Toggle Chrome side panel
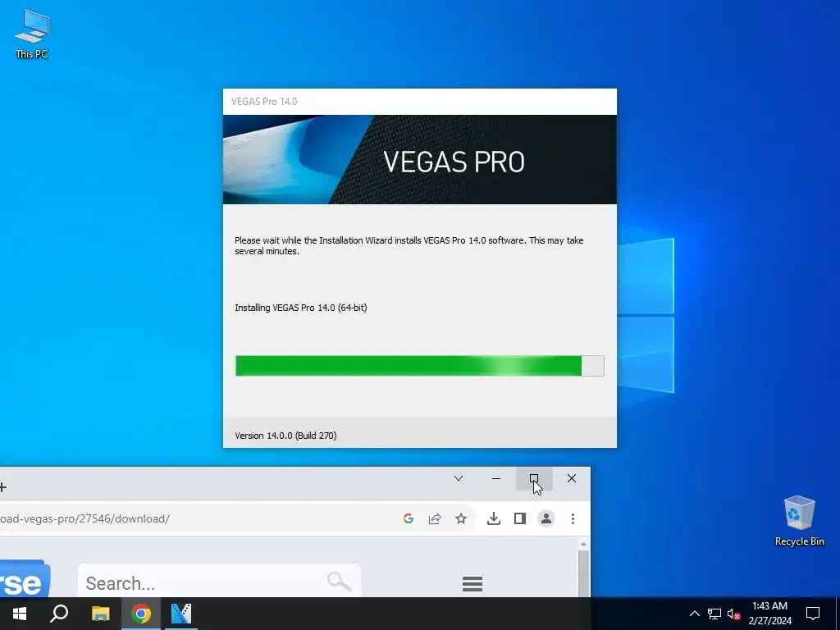 coord(519,518)
